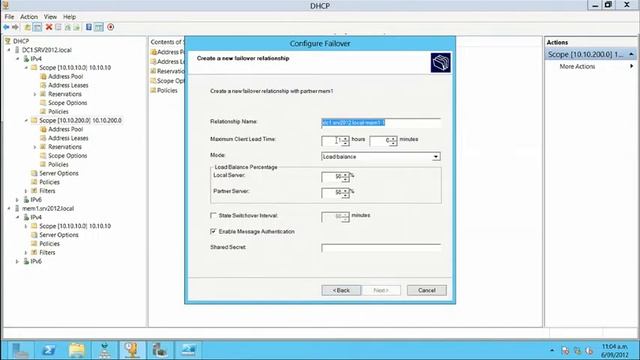This screenshot has width=640, height=360.
Task: Select Scope [10.10.10.0] under mem1.srv2012.local
Action: point(75,226)
